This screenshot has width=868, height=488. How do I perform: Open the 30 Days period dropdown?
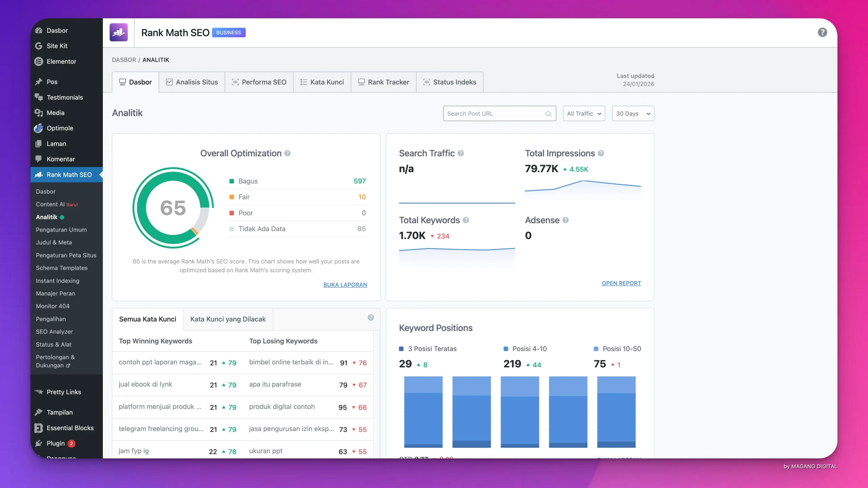coord(633,114)
